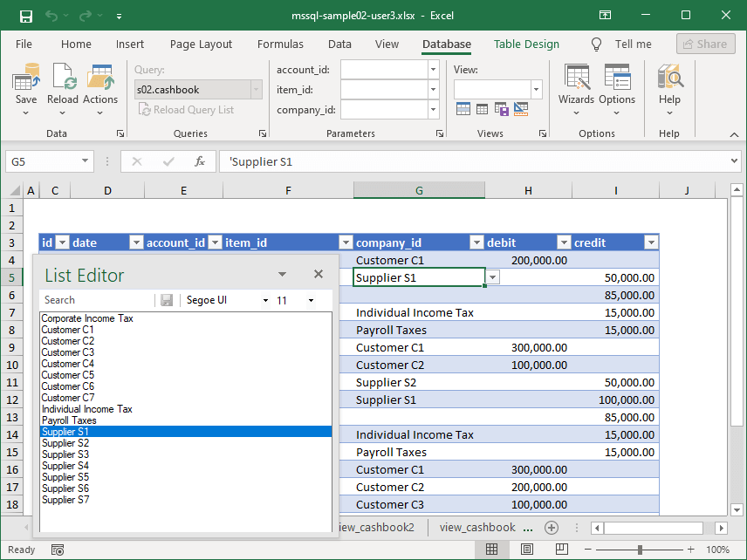Click the Page Layout view icon in status bar
The width and height of the screenshot is (747, 560).
pos(525,549)
